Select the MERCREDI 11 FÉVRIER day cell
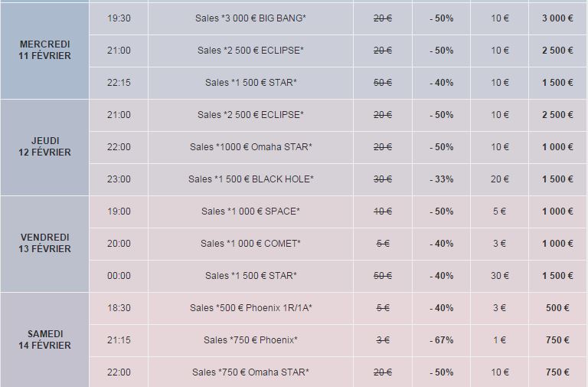 click(45, 51)
